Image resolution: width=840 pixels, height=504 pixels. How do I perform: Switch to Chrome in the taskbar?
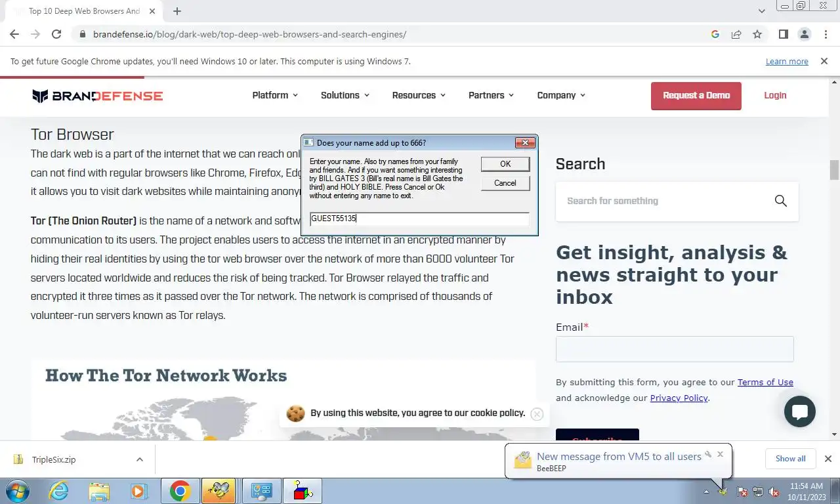(x=180, y=491)
